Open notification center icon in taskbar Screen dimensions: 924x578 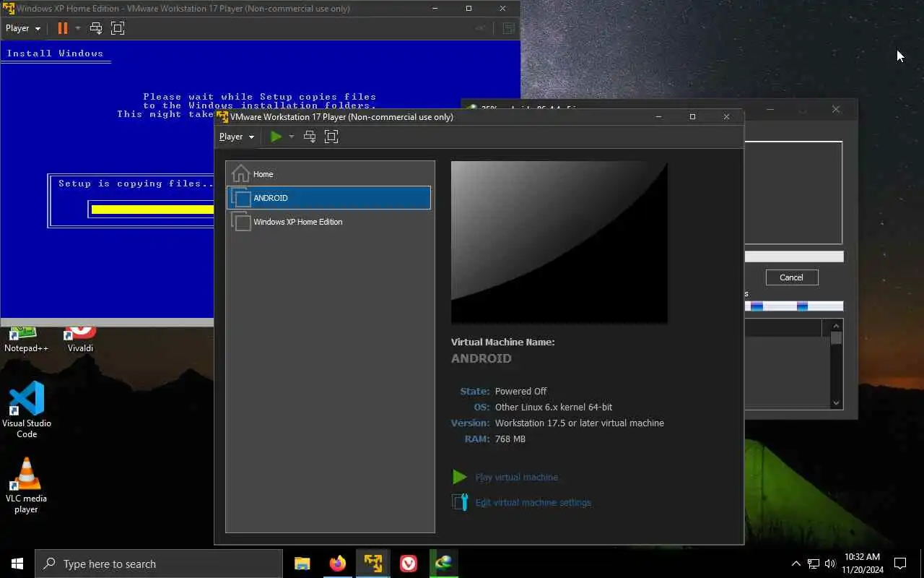tap(900, 564)
